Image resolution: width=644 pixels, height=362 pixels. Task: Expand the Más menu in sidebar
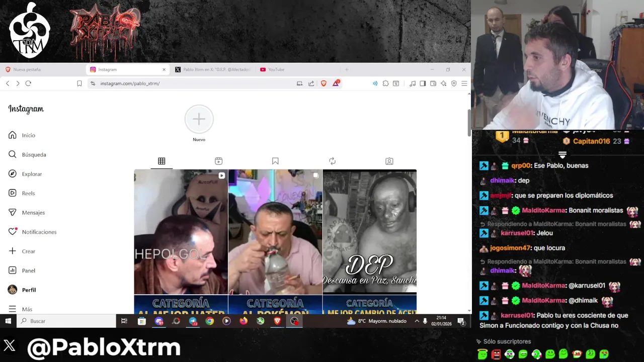pos(20,309)
